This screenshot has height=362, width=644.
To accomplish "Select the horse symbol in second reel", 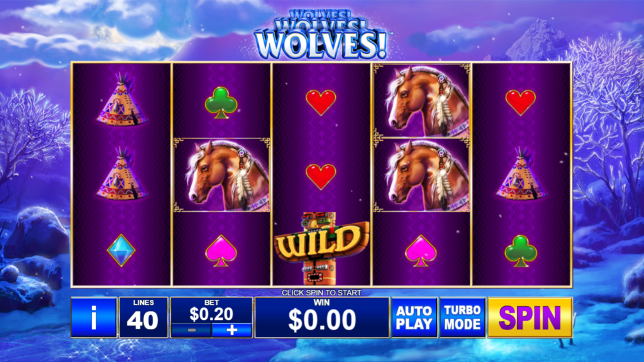I will tap(221, 175).
